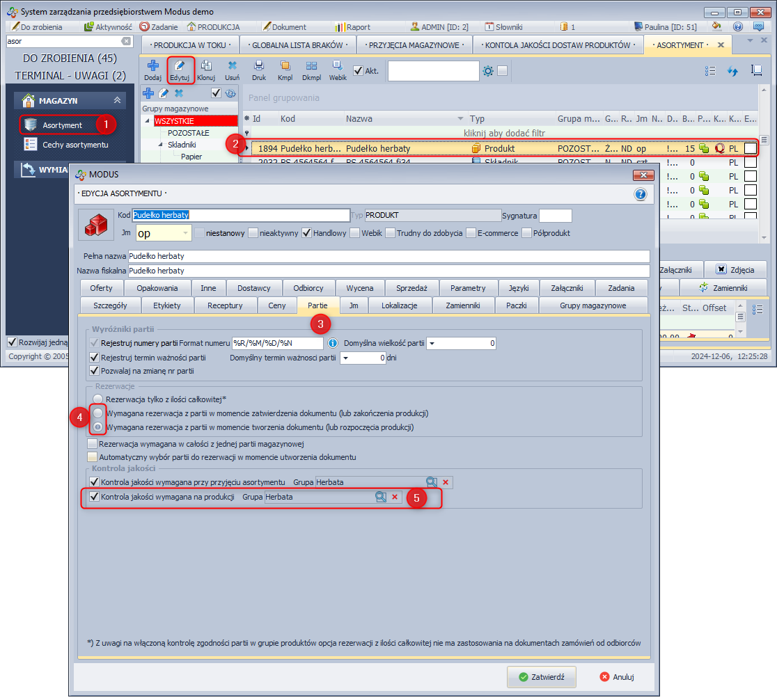Open format numeru info icon

pyautogui.click(x=333, y=343)
